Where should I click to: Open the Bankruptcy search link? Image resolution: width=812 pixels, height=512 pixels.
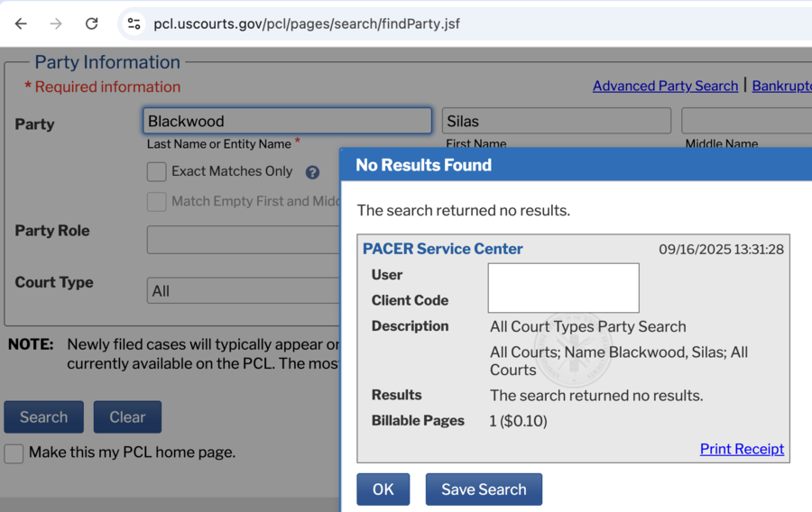pyautogui.click(x=781, y=86)
